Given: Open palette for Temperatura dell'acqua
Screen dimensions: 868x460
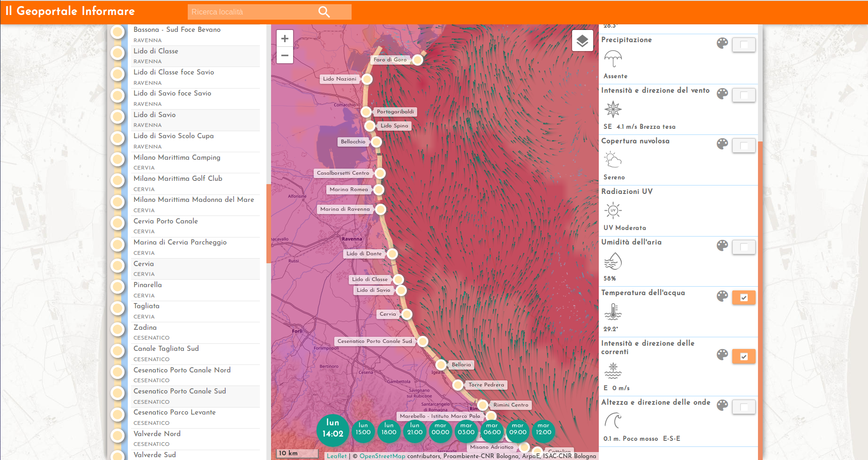Looking at the screenshot, I should 722,296.
